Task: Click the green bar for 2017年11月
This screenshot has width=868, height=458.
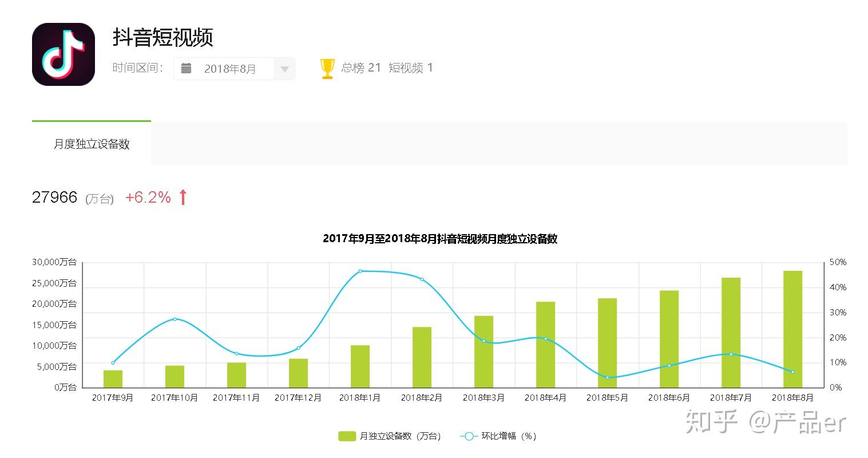Action: coord(236,375)
